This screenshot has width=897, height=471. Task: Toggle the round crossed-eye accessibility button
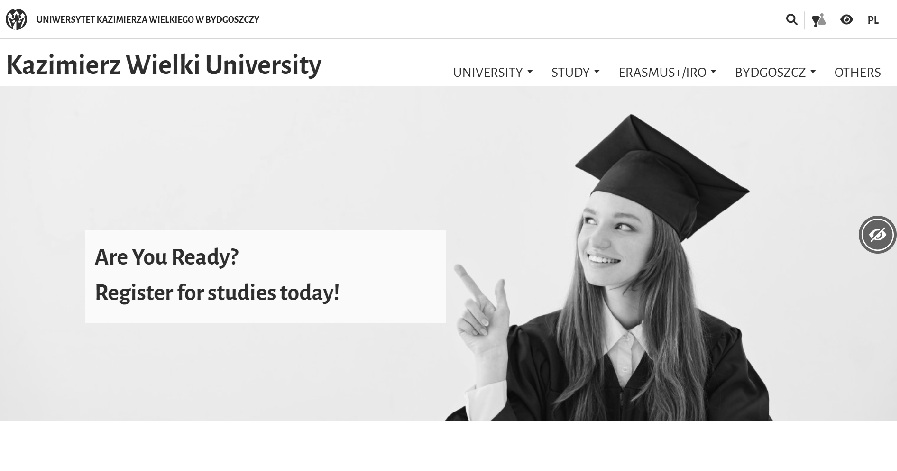pos(878,234)
